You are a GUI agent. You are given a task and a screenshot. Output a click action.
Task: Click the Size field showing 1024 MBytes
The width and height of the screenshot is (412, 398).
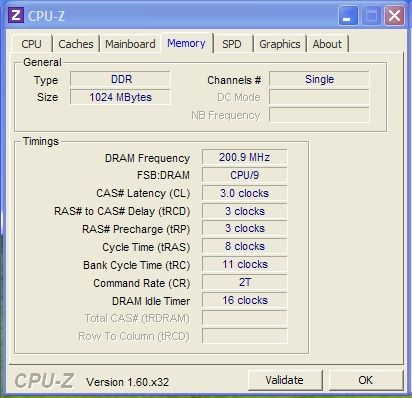tap(120, 97)
